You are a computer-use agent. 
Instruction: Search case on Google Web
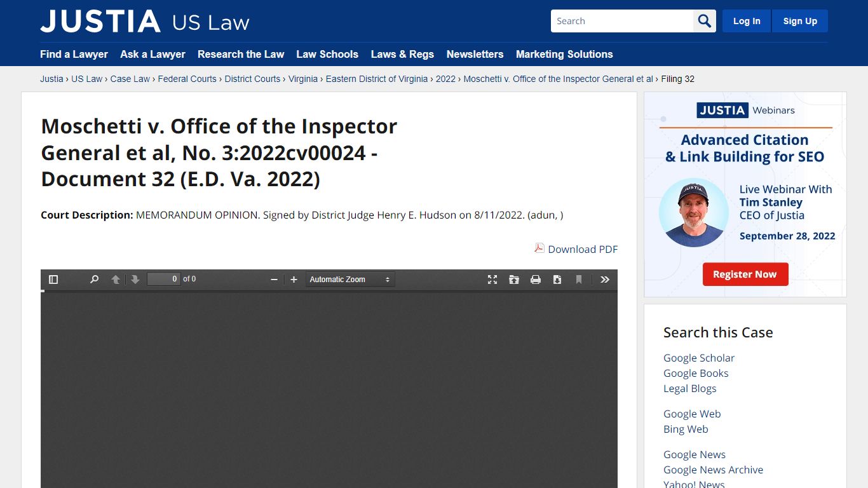click(x=692, y=414)
